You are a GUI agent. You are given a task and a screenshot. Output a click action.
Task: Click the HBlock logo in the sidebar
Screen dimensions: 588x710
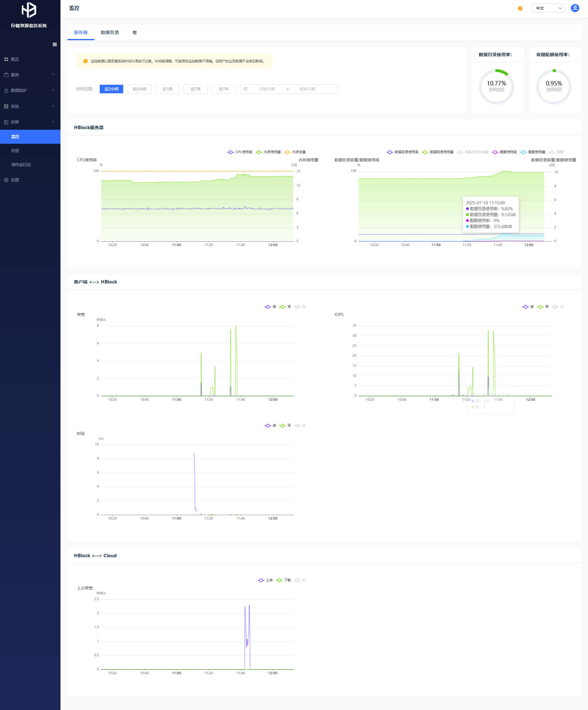[29, 10]
